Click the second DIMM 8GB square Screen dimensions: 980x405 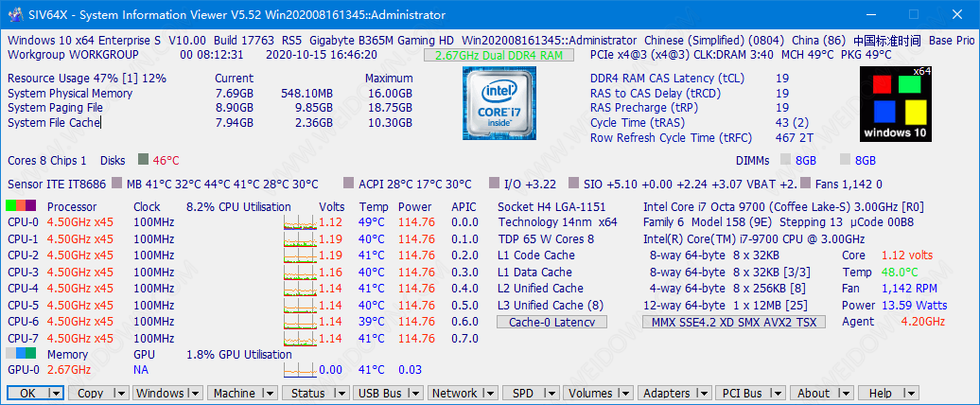tap(846, 160)
